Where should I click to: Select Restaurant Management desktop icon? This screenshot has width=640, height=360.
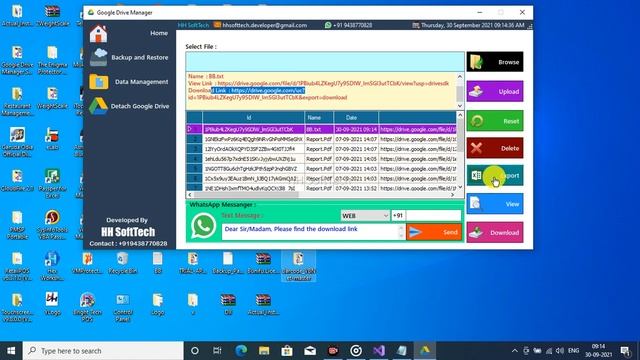point(17,101)
